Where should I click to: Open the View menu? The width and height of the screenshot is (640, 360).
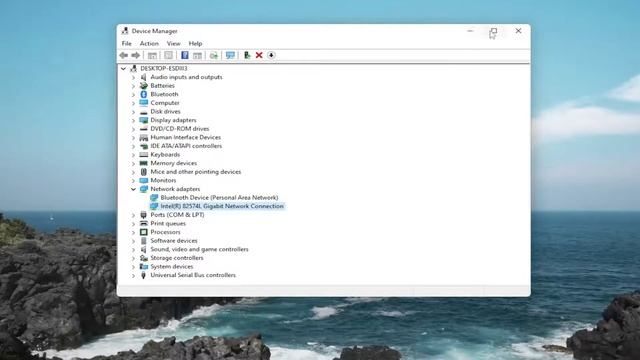173,43
